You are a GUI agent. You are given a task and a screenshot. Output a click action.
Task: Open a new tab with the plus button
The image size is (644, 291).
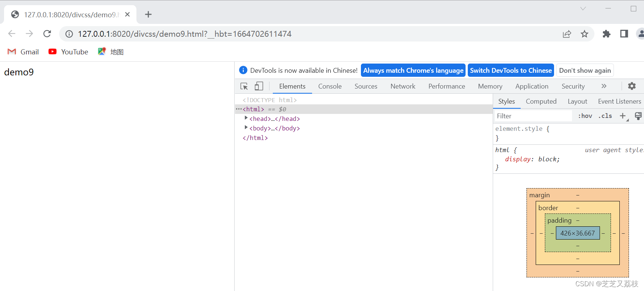pos(148,14)
